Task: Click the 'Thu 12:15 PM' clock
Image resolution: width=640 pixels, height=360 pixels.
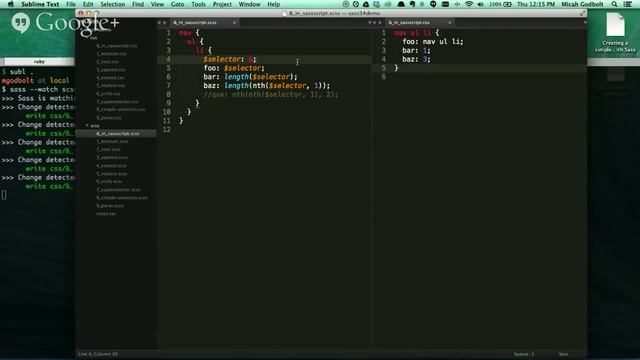Action: (x=536, y=4)
